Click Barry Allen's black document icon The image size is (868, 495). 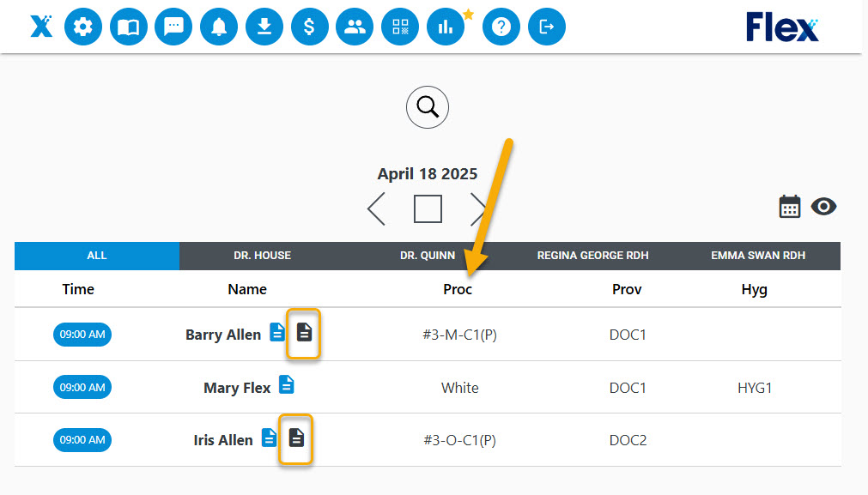point(304,332)
